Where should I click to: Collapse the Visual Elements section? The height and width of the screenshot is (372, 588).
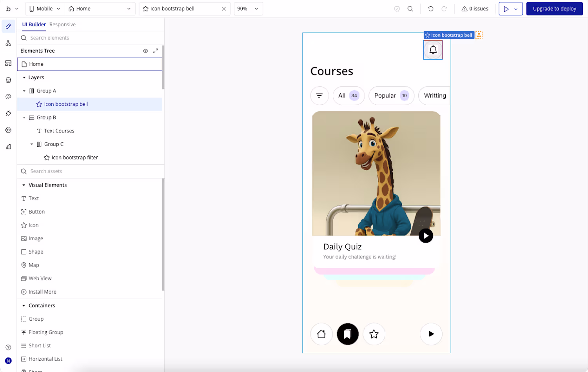24,185
